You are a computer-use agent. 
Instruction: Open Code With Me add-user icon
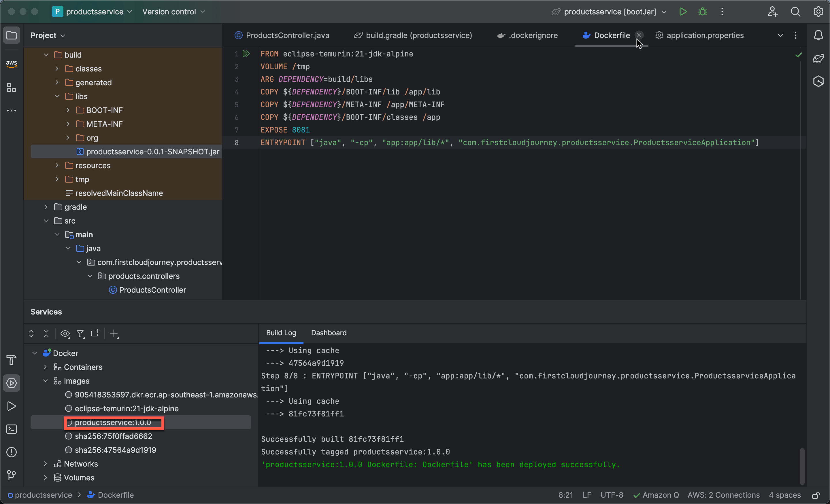tap(773, 12)
